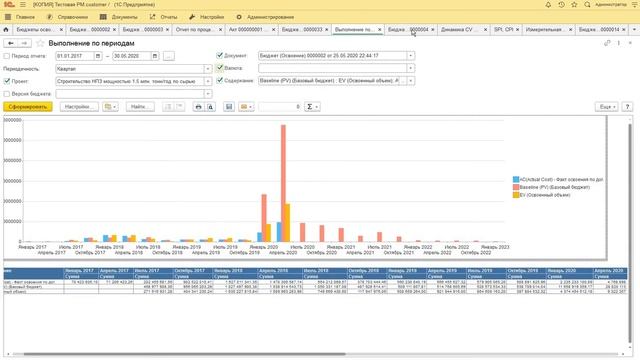This screenshot has height=360, width=640.
Task: Expand Документ dropdown arrow
Action: pos(411,55)
